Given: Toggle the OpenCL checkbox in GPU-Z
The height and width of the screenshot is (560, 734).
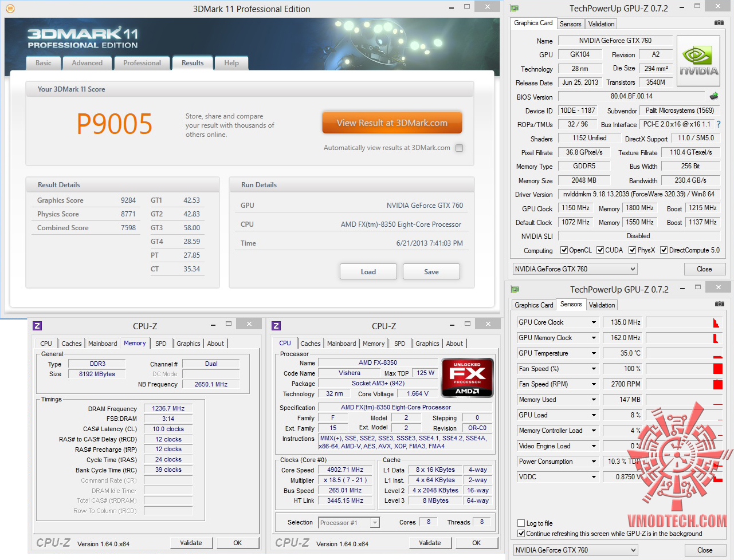Looking at the screenshot, I should (x=564, y=250).
